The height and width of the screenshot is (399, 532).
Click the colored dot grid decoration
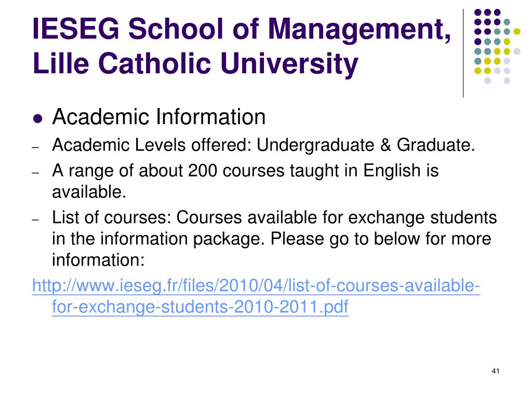(x=497, y=46)
